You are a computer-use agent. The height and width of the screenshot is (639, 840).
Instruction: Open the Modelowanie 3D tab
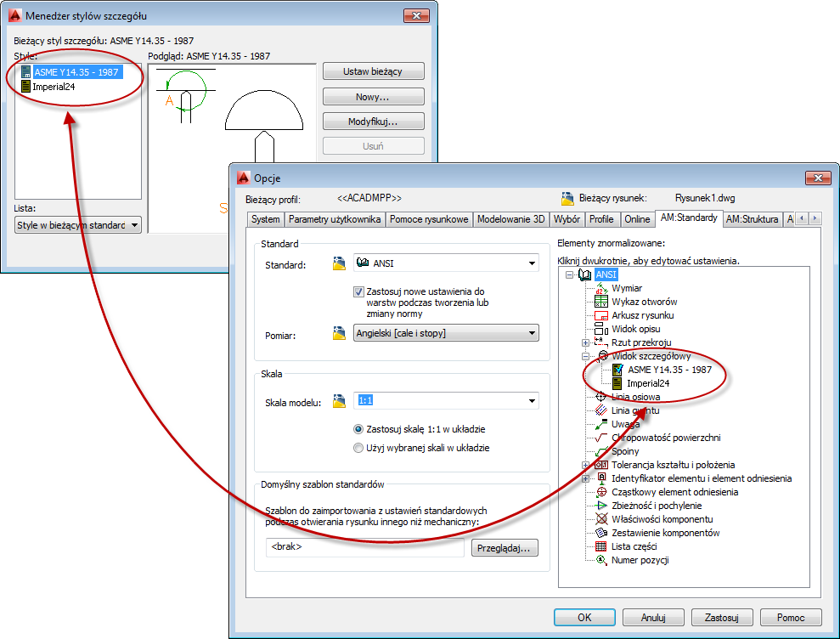(x=511, y=219)
